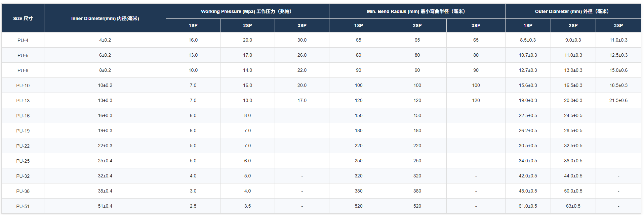Click the PU-16 size cell
The height and width of the screenshot is (215, 644).
click(x=23, y=116)
